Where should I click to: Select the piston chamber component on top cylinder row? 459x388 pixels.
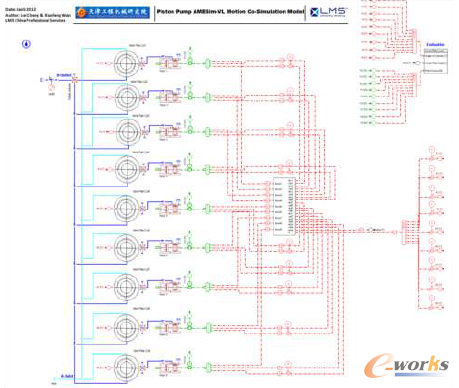tap(170, 63)
